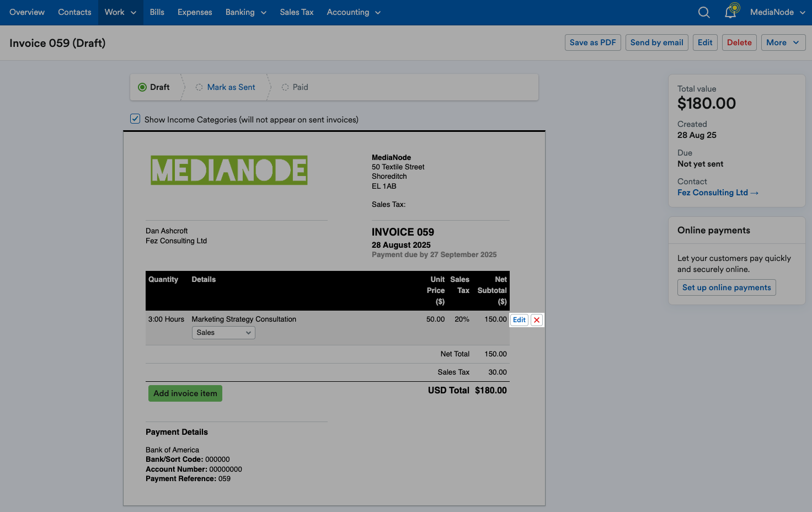Click the "30.00" Sales Tax amount
The width and height of the screenshot is (812, 512).
pos(498,372)
